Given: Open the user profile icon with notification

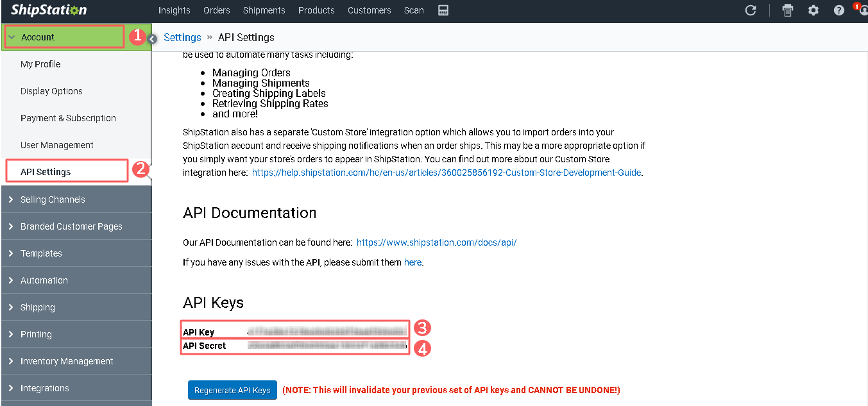Looking at the screenshot, I should (x=863, y=10).
